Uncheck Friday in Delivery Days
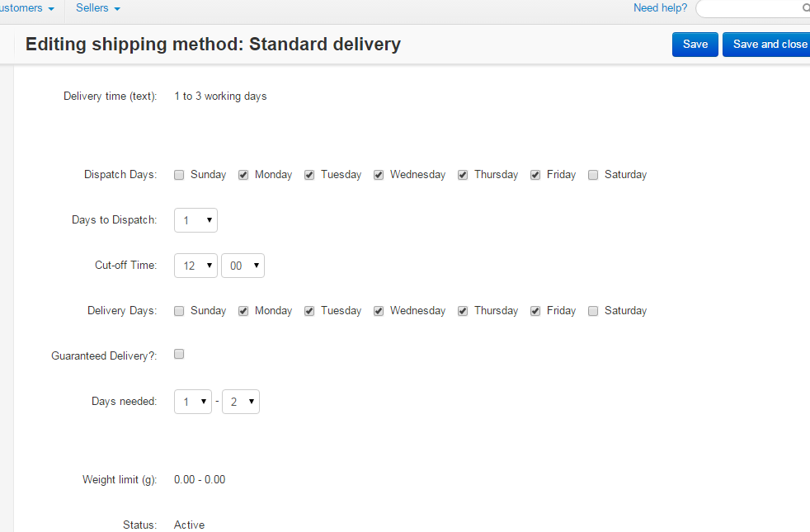The width and height of the screenshot is (810, 532). coord(535,311)
